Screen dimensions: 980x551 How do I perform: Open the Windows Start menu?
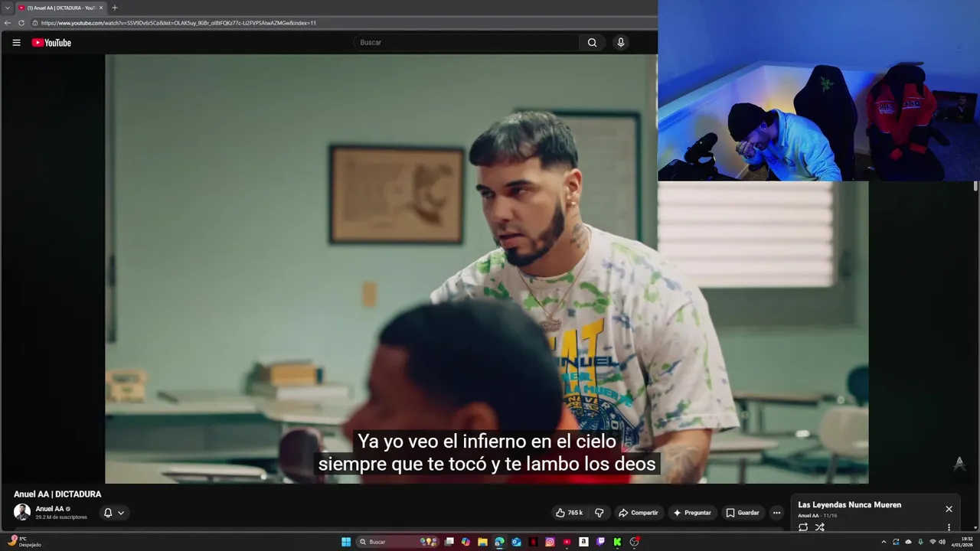(x=346, y=542)
